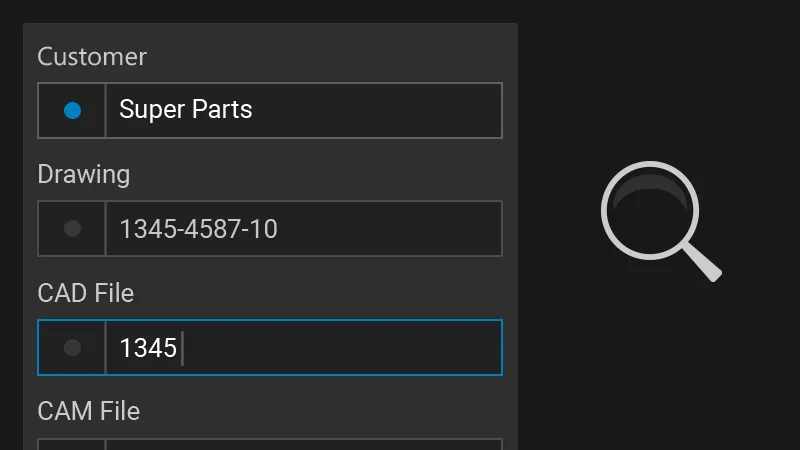Click the magnifying glass lens center
This screenshot has width=800, height=450.
pos(648,208)
